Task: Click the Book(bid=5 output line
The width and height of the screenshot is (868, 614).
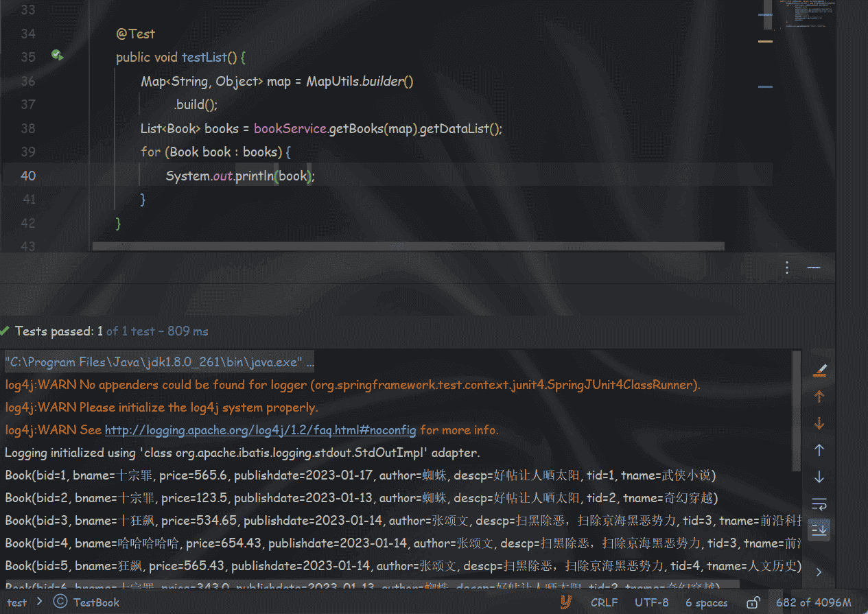Action: 403,566
